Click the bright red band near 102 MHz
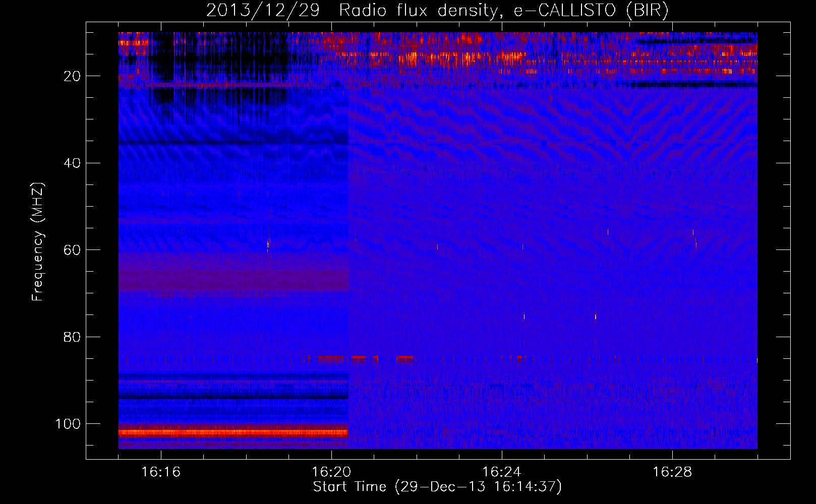816x504 pixels. tap(234, 432)
